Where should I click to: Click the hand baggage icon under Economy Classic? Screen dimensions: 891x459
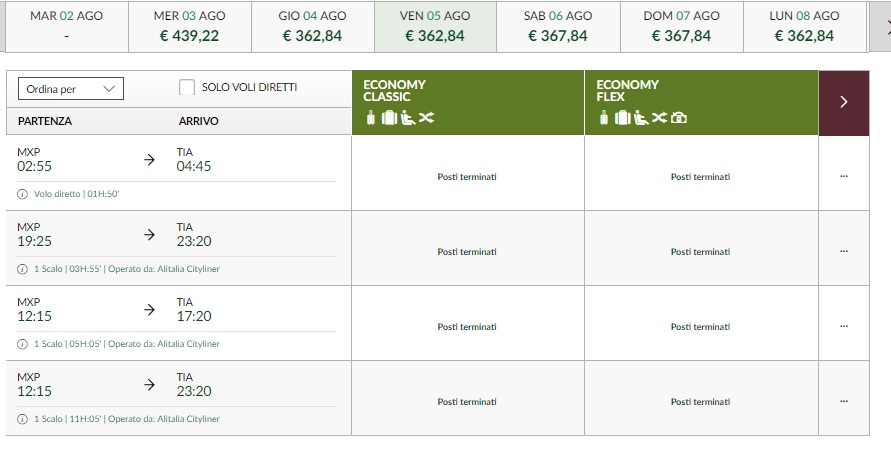pyautogui.click(x=371, y=119)
